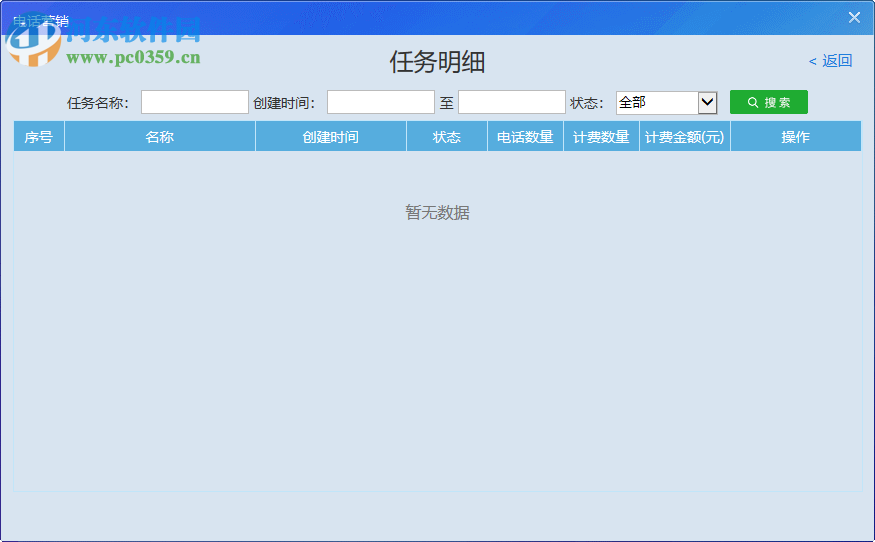Click the 暂无数据 empty-state text
This screenshot has height=542, width=875.
pos(438,213)
